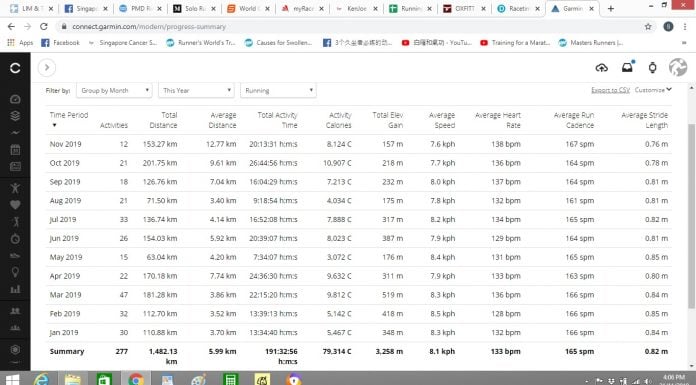Screen dimensions: 696x385
Task: Switch to the Facebook browser tab
Action: (86, 8)
